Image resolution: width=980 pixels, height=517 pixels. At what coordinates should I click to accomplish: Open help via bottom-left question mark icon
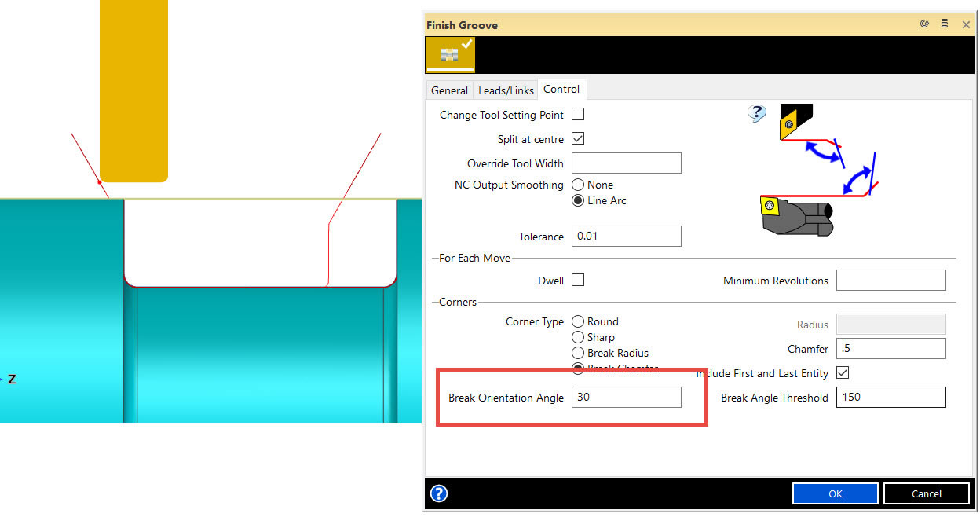439,493
